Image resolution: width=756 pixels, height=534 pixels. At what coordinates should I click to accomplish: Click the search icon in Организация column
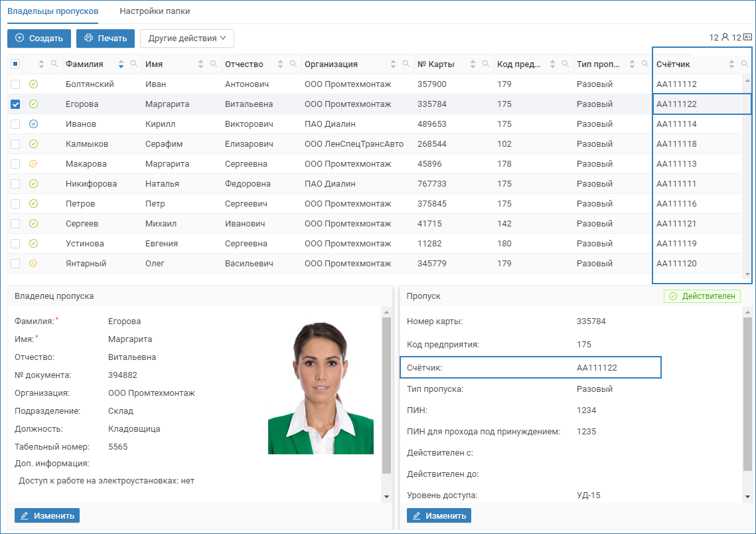[406, 64]
